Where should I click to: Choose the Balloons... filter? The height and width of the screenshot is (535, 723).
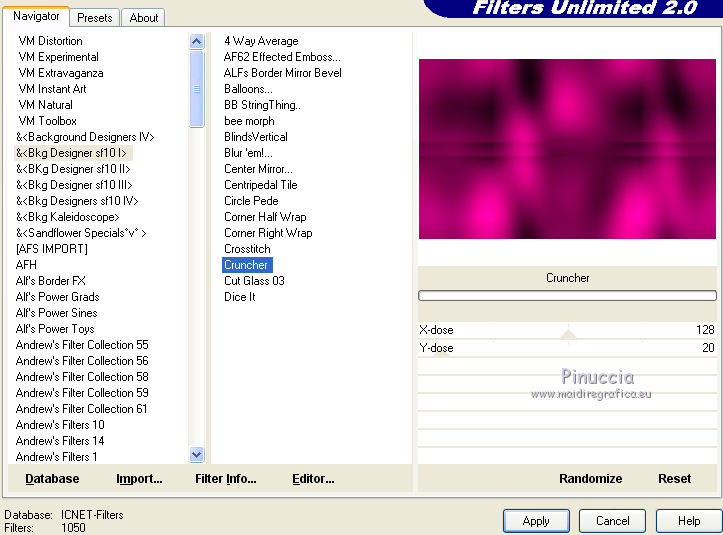(248, 89)
